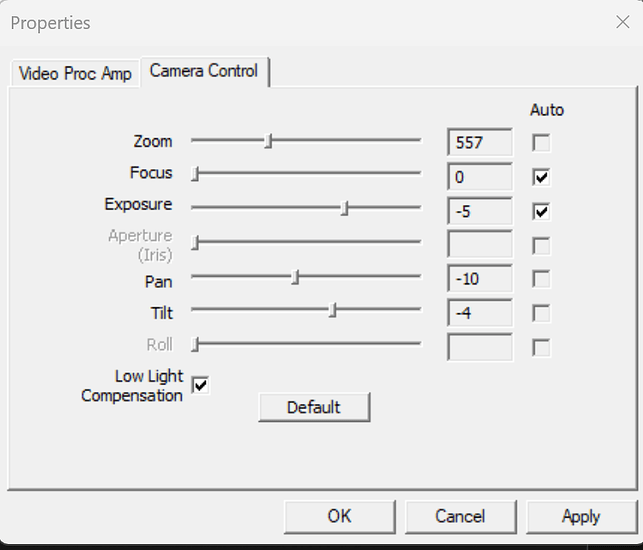
Task: Enable Auto checkbox for Zoom
Action: click(x=541, y=143)
